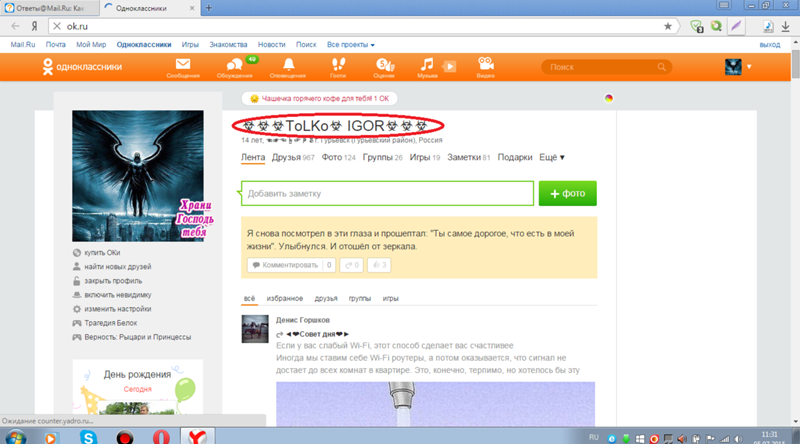The width and height of the screenshot is (800, 444).
Task: Click the music play button in header
Action: pyautogui.click(x=449, y=66)
